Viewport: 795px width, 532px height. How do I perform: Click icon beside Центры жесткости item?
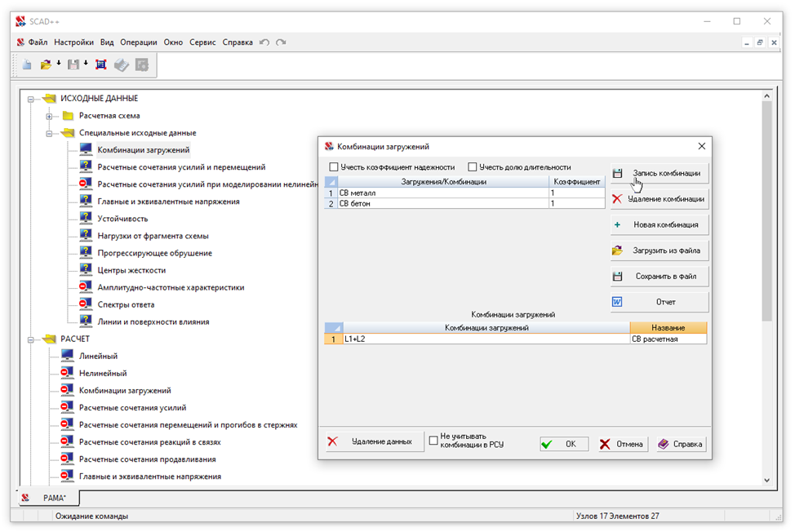pyautogui.click(x=86, y=269)
